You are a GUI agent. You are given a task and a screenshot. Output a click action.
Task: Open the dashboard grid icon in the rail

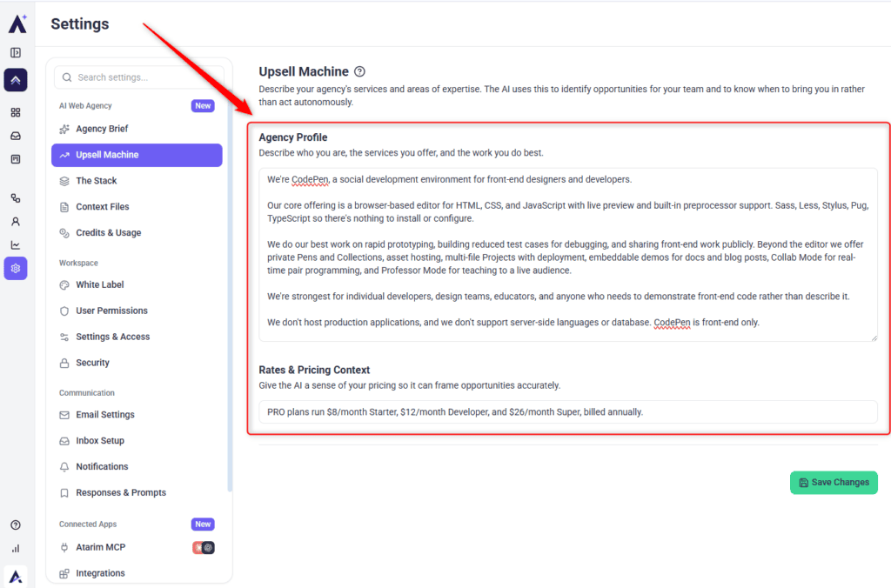[x=16, y=112]
